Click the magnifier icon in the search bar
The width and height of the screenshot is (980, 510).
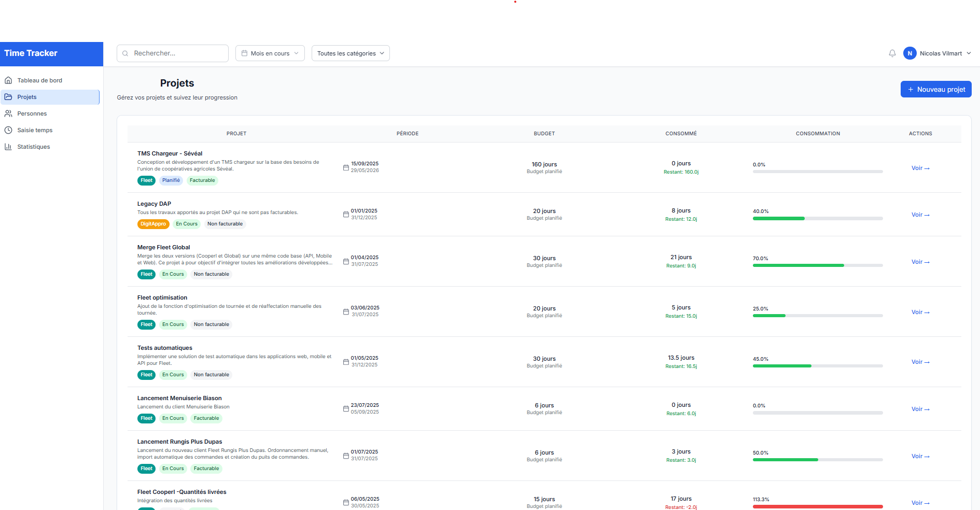point(125,53)
